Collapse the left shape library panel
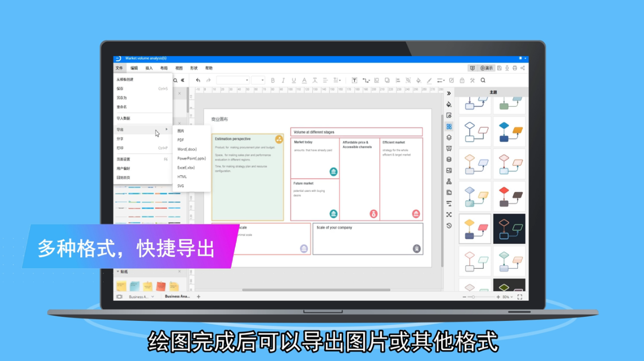Image resolution: width=644 pixels, height=361 pixels. [183, 80]
